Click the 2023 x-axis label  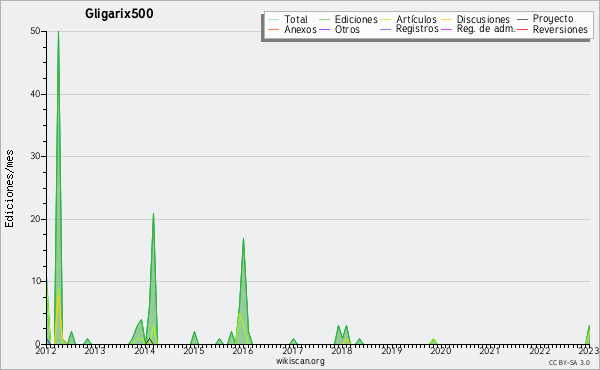click(x=589, y=351)
